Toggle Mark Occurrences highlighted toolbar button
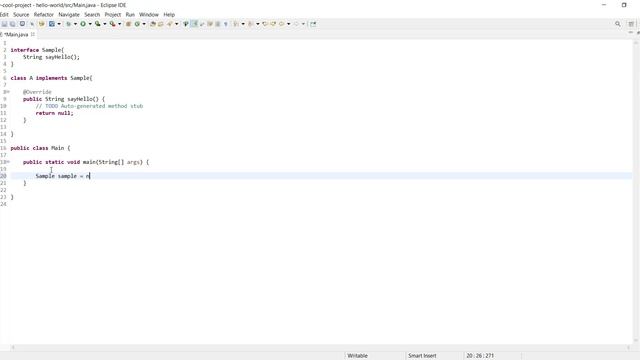The width and height of the screenshot is (640, 360). (194, 24)
